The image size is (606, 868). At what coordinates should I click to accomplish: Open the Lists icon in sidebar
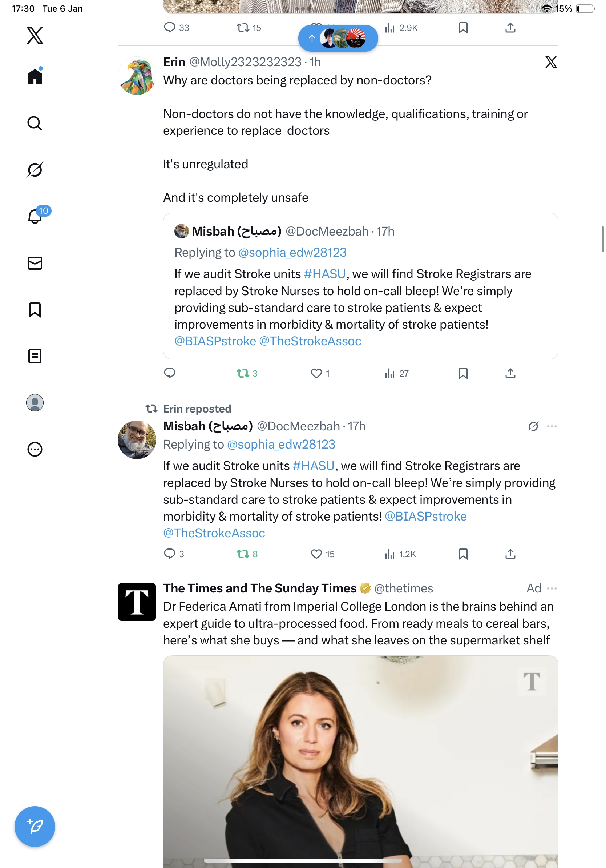pos(35,356)
